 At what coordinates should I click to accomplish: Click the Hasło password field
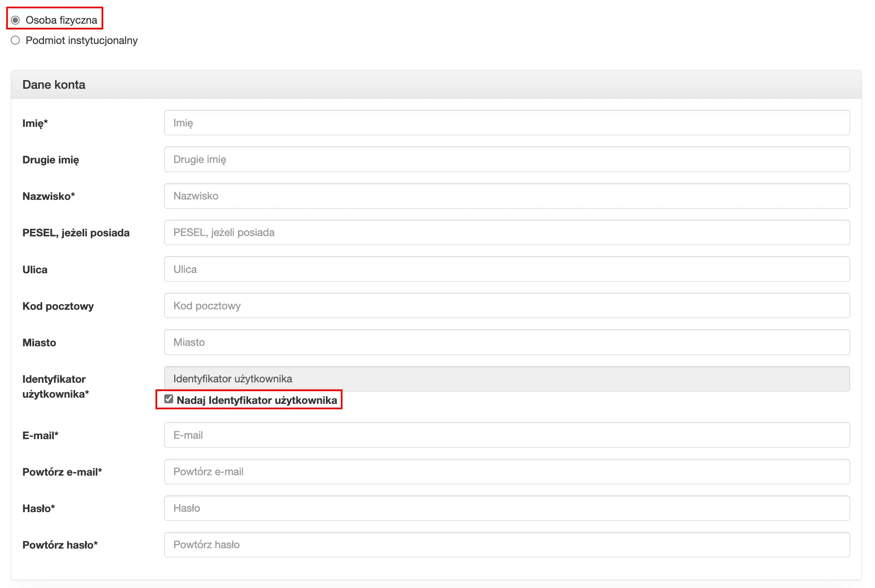click(x=506, y=508)
